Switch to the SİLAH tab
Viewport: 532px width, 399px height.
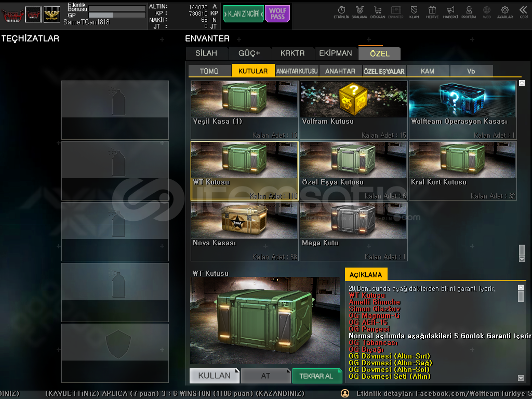(206, 54)
